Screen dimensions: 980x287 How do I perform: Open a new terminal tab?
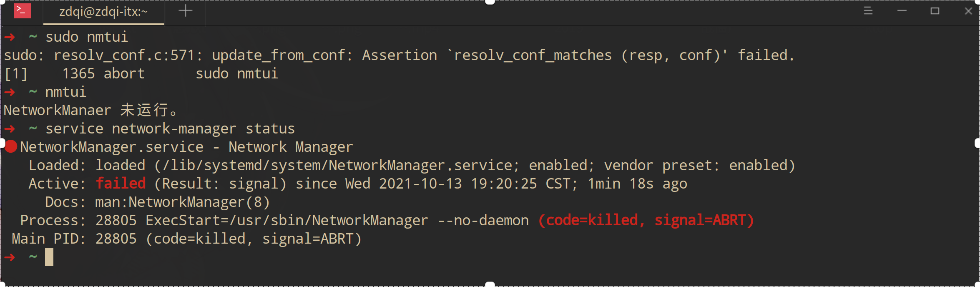point(186,11)
